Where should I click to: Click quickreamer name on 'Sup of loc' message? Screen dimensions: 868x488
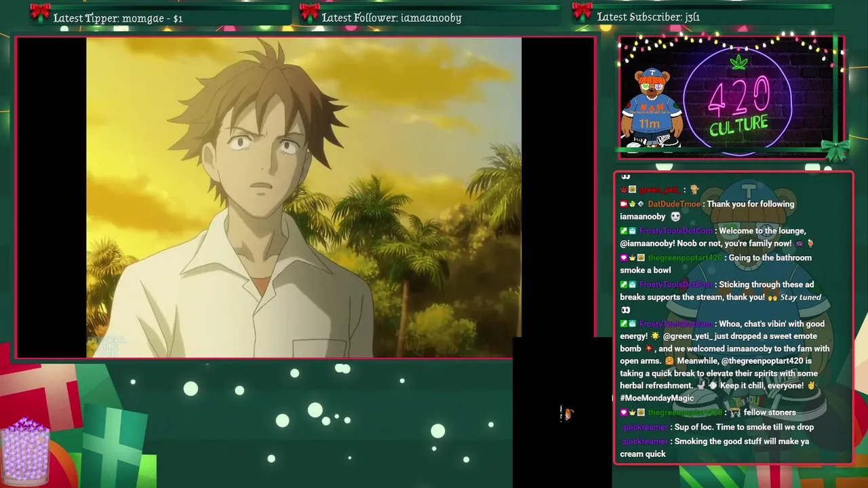(x=645, y=428)
